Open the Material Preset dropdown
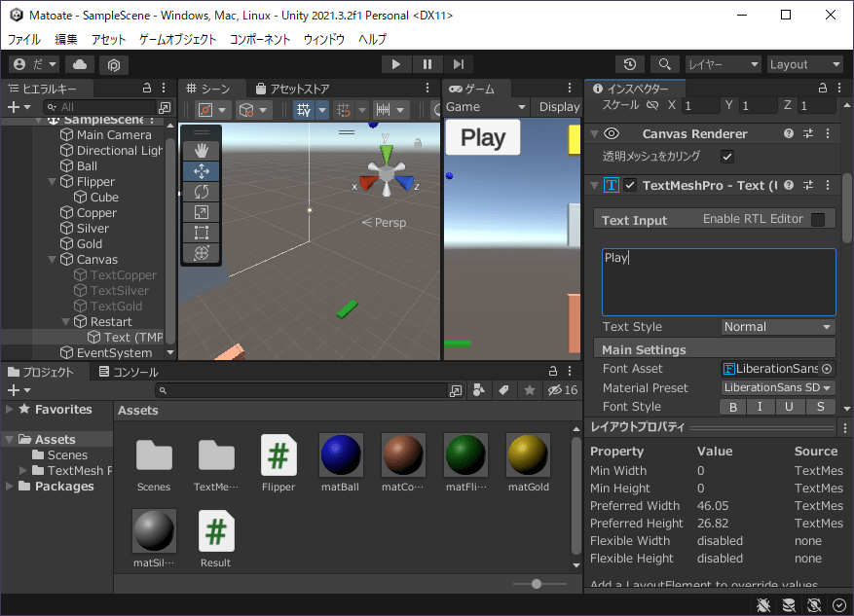The width and height of the screenshot is (854, 616). tap(778, 387)
